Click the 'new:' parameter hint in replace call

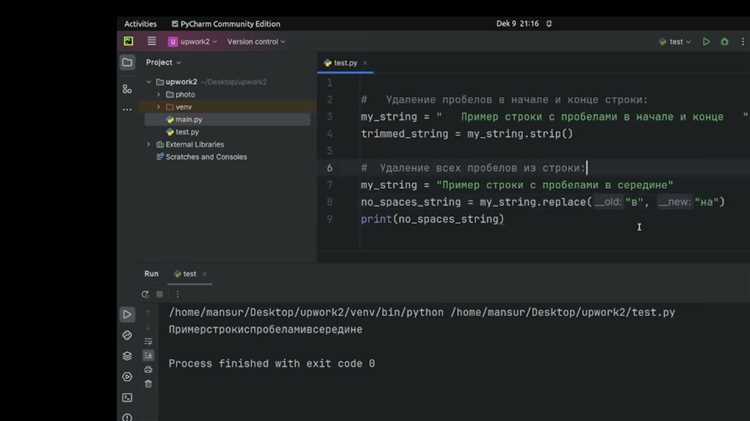[674, 202]
